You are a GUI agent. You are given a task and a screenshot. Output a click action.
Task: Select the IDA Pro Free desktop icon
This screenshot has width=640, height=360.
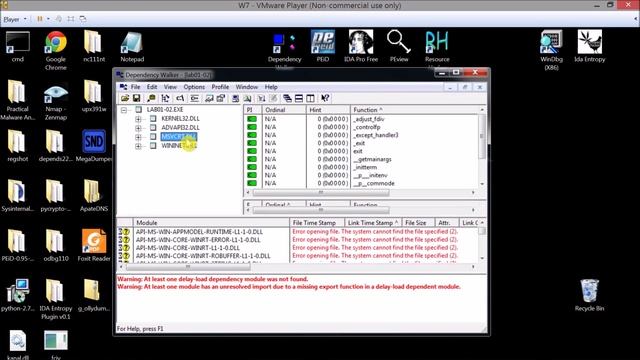tap(361, 46)
